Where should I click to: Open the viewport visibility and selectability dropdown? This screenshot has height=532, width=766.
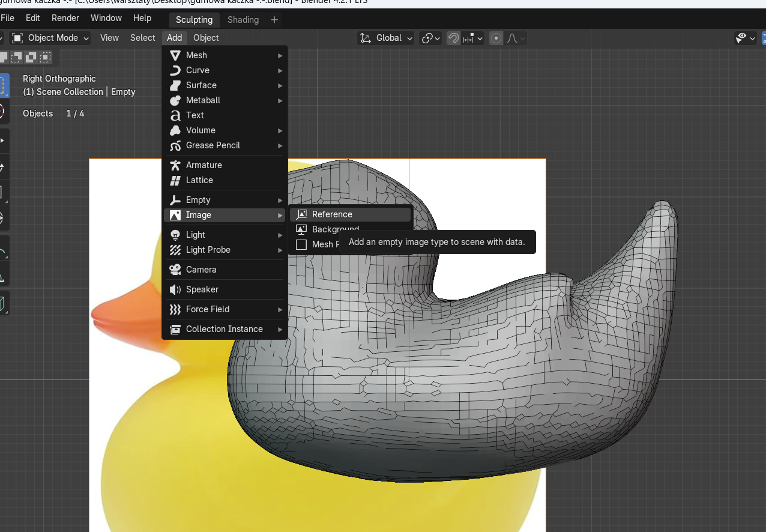tap(746, 38)
